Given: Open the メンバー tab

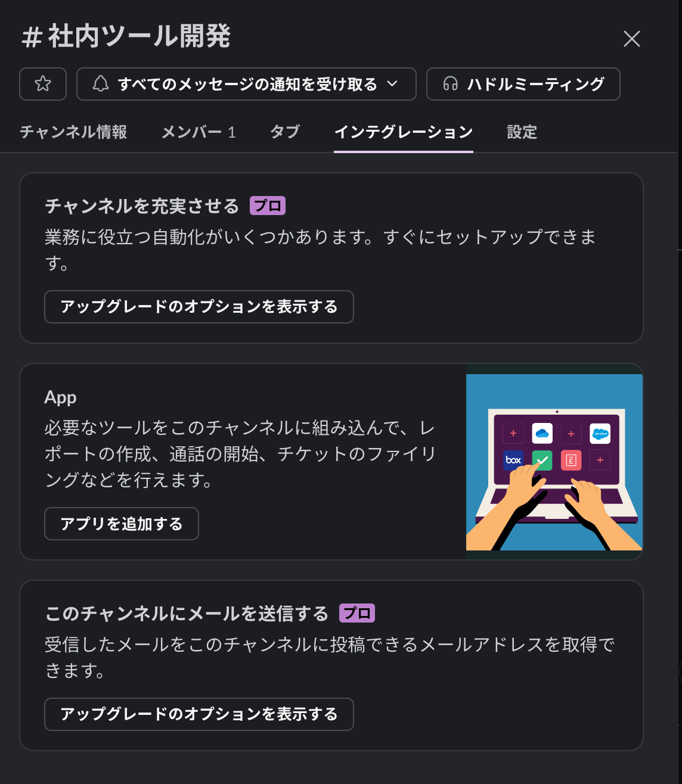Looking at the screenshot, I should click(x=199, y=132).
